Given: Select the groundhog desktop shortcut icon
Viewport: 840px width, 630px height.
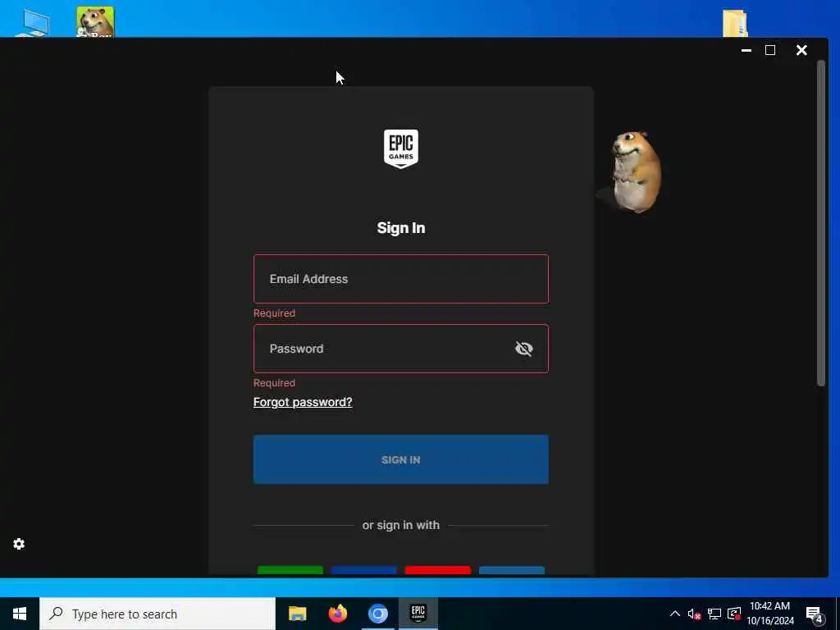Looking at the screenshot, I should click(x=95, y=22).
